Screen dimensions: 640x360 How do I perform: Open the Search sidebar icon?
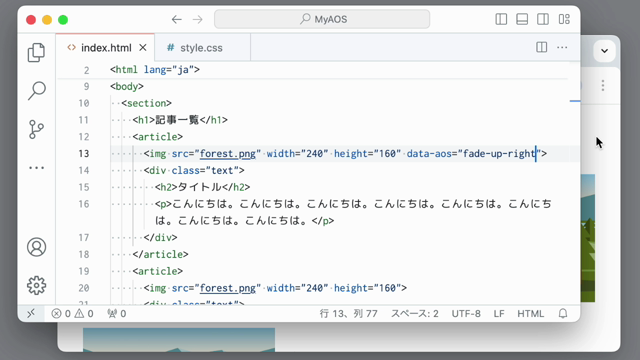(x=36, y=91)
